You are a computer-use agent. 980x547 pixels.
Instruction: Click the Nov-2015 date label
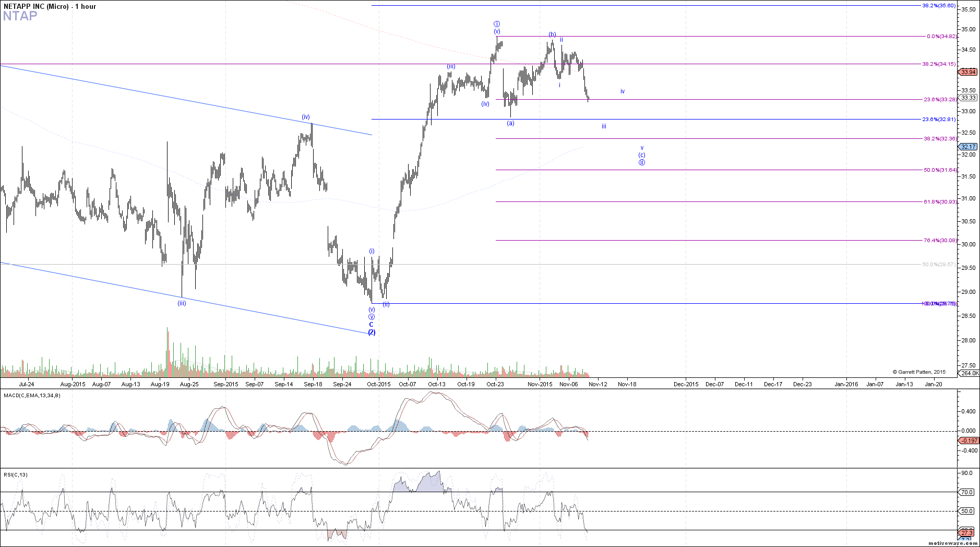point(540,384)
